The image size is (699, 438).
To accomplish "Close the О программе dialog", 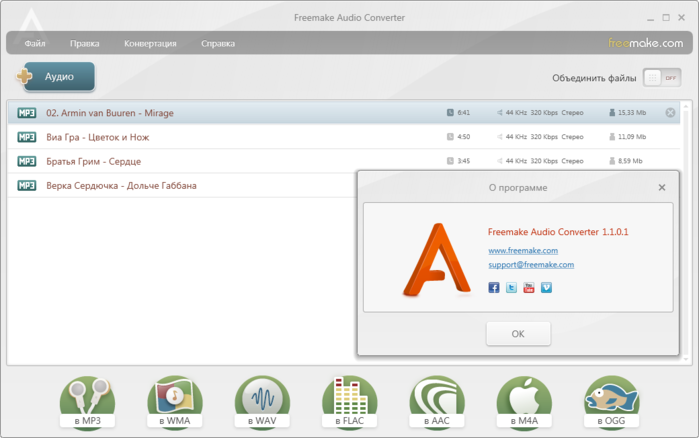I will [x=662, y=188].
